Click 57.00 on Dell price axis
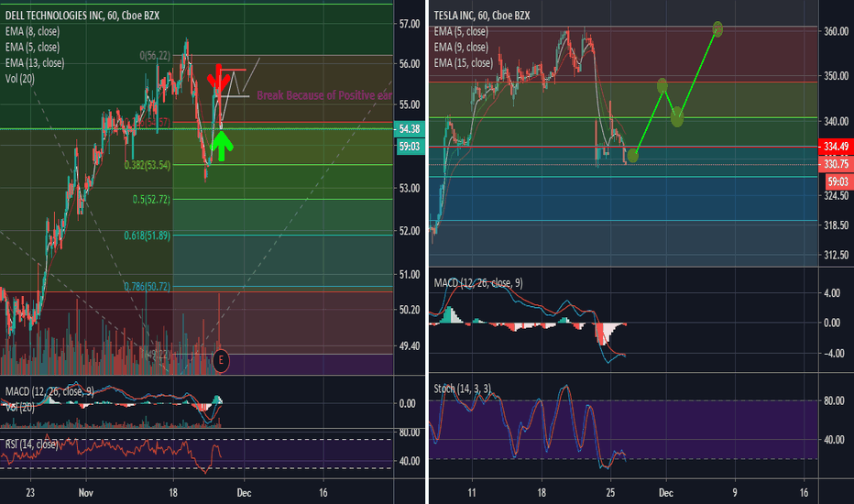Image resolution: width=854 pixels, height=504 pixels. click(410, 24)
